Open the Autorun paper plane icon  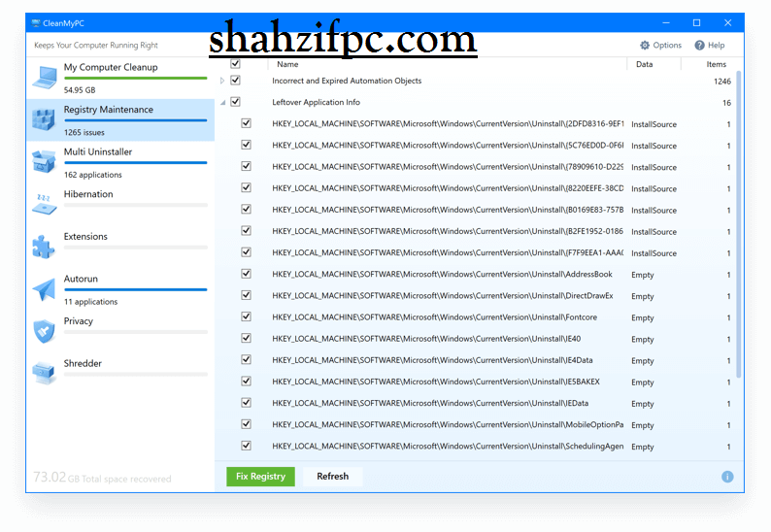pyautogui.click(x=45, y=288)
